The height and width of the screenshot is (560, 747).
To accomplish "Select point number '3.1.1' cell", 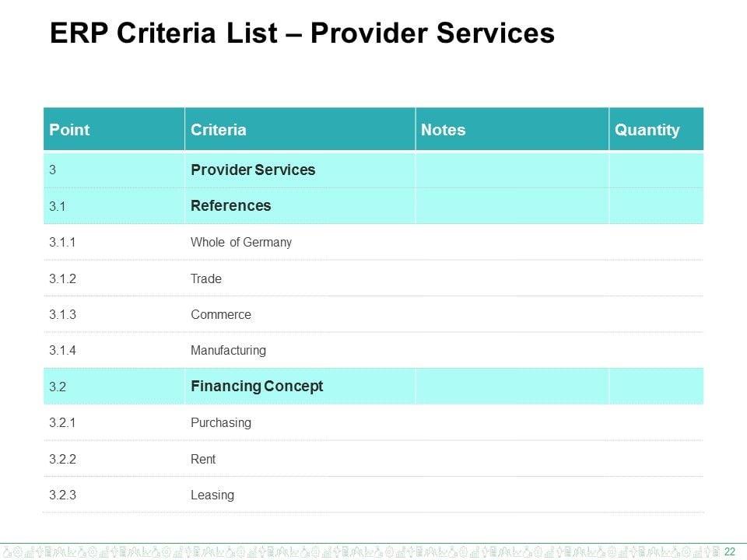I will click(62, 242).
